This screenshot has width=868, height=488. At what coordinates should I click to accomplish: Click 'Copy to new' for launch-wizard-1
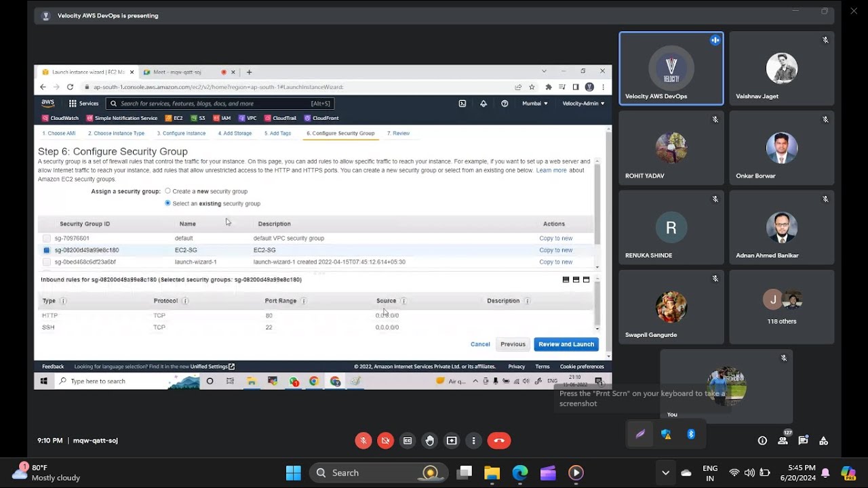click(556, 262)
